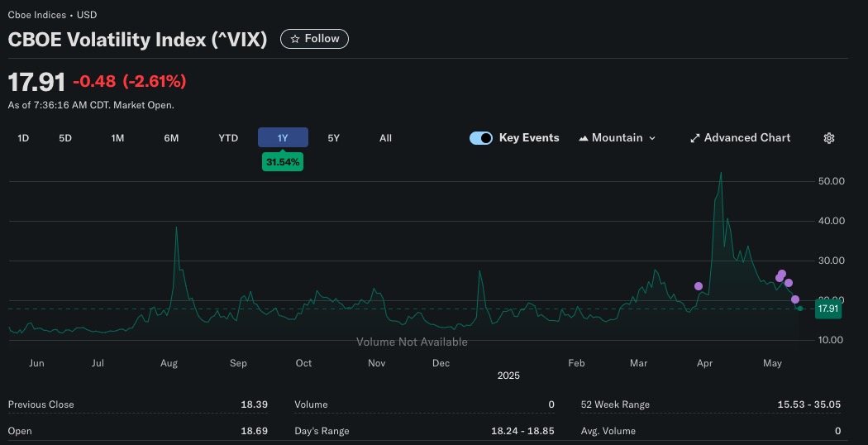Click the Cboe Indices • USD label
Viewport: 868px width, 445px height.
[52, 15]
